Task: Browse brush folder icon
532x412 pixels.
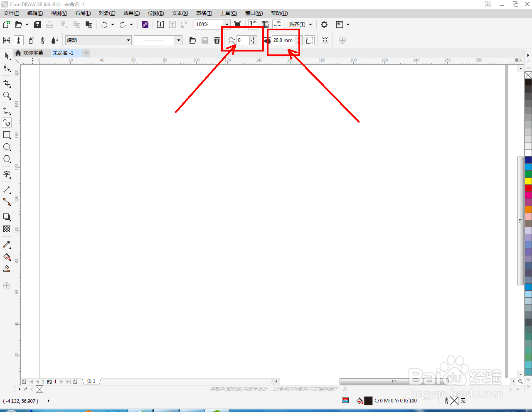Action: click(193, 40)
